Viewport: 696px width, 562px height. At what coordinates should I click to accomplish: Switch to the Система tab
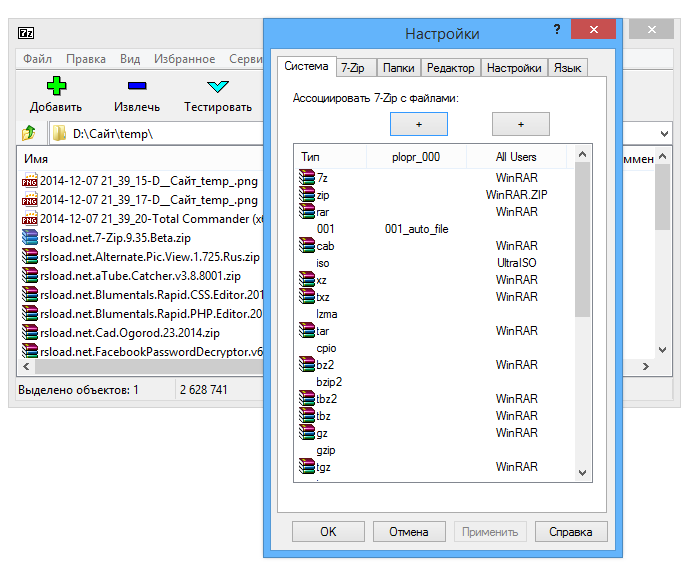(306, 66)
